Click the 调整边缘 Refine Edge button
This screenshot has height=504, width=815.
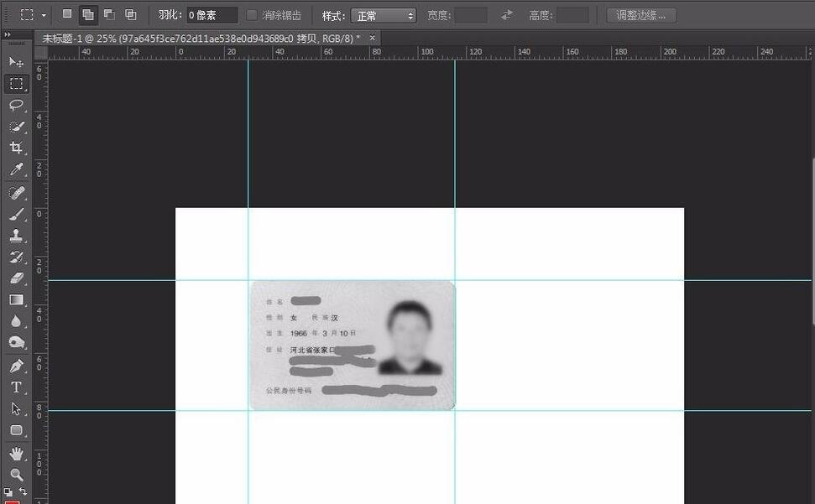640,14
